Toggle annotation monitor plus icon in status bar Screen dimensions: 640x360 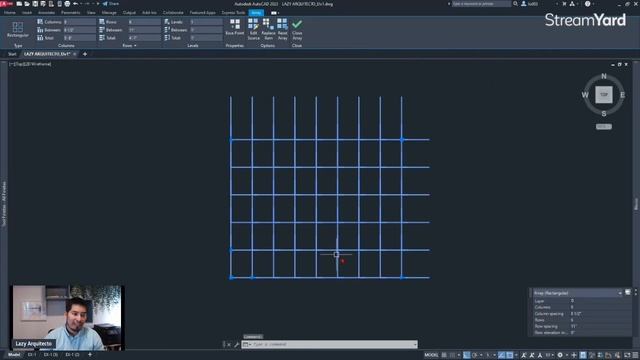[x=574, y=355]
